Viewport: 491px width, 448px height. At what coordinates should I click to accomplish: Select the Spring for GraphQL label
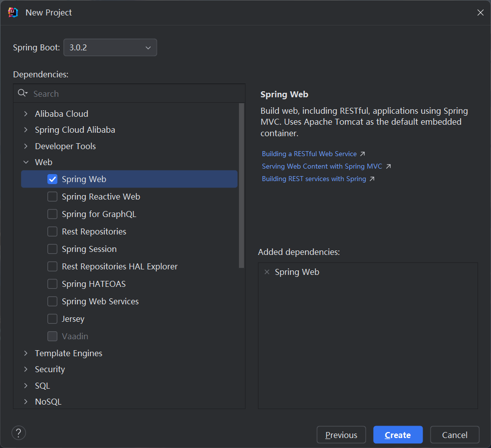point(99,214)
